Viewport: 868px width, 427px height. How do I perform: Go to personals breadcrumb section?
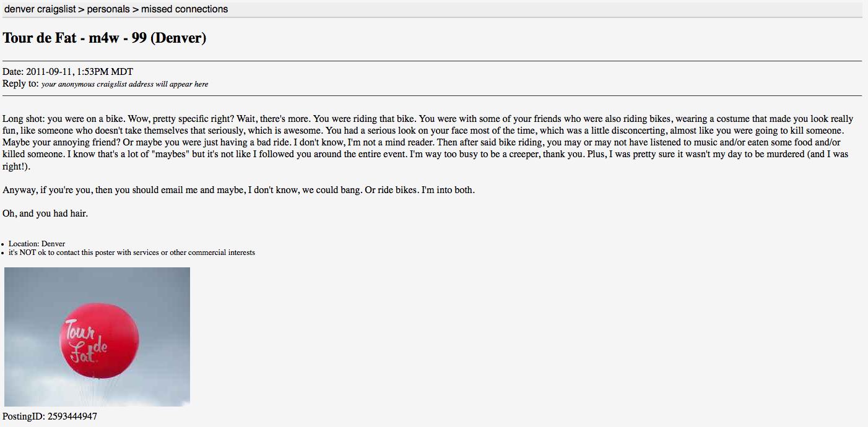(x=108, y=9)
